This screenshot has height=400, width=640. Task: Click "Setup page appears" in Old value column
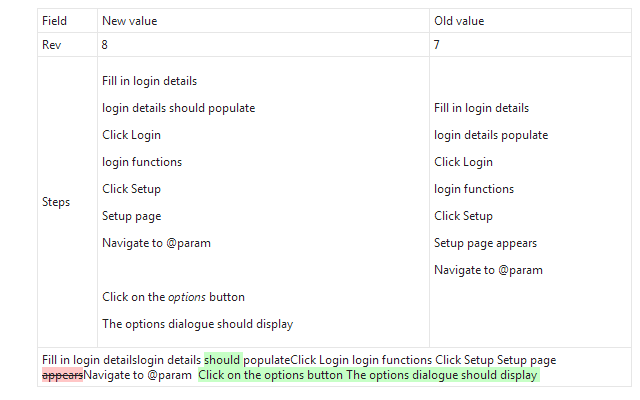pos(485,243)
